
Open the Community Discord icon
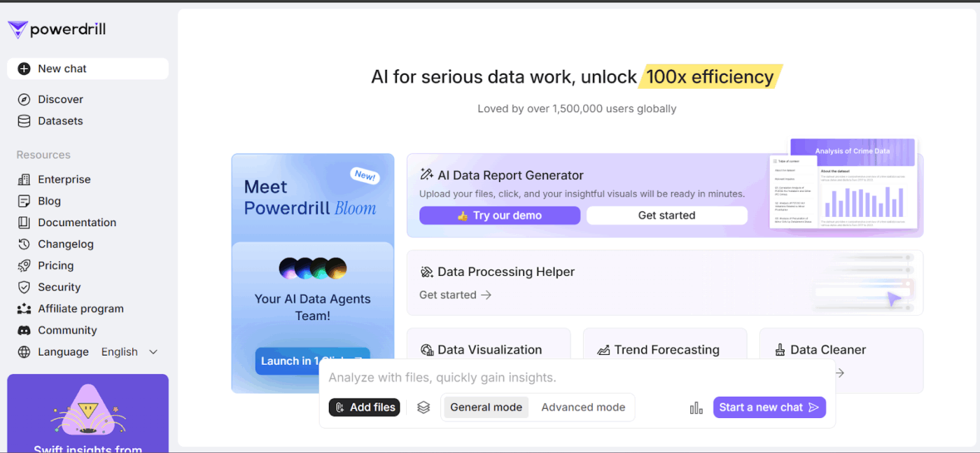click(x=24, y=330)
